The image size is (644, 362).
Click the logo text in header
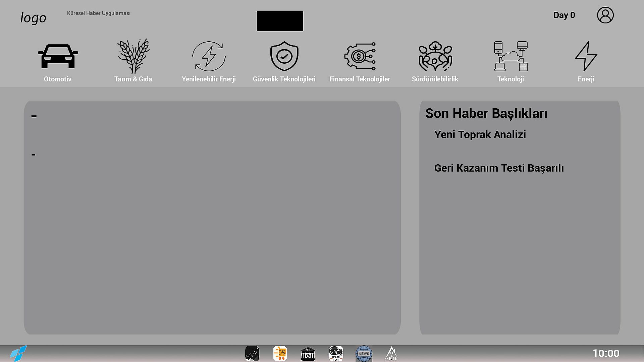33,18
